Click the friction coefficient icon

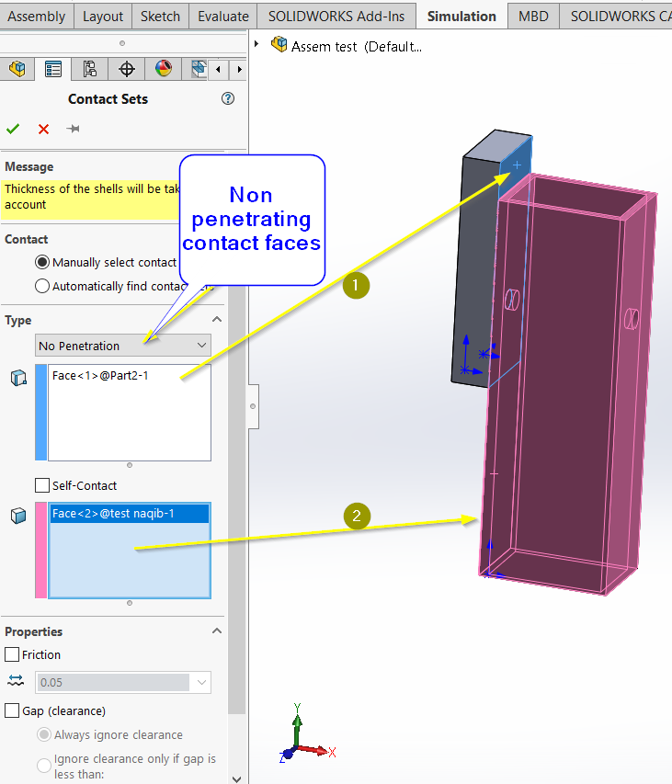point(16,680)
